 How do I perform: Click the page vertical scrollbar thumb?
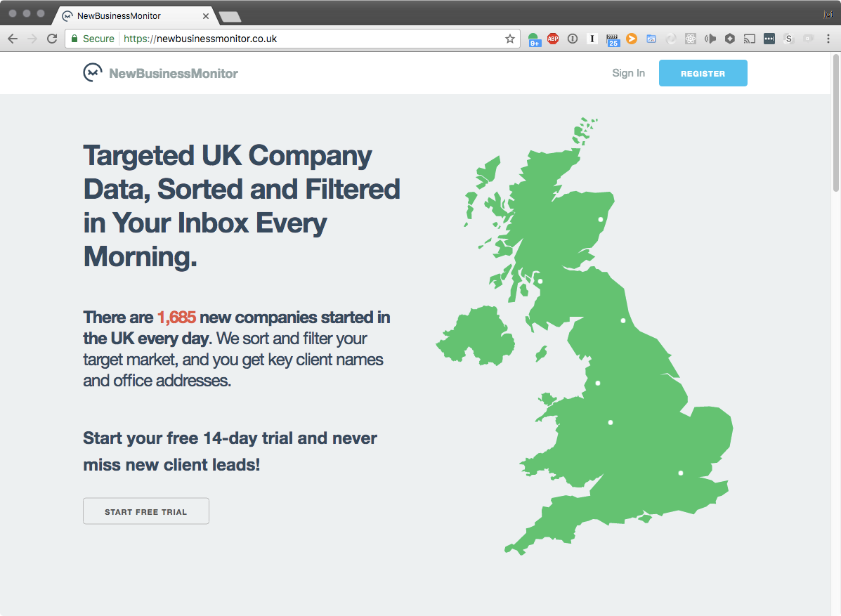click(x=835, y=122)
